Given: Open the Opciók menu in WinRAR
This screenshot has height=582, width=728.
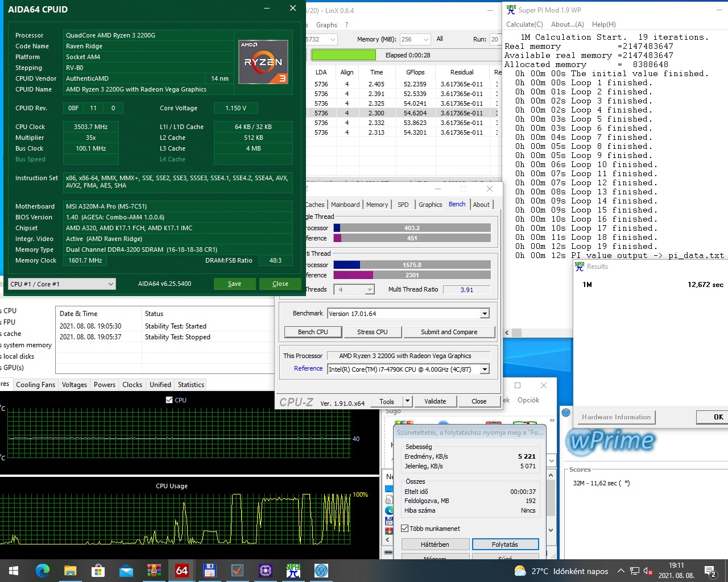Looking at the screenshot, I should pyautogui.click(x=528, y=400).
